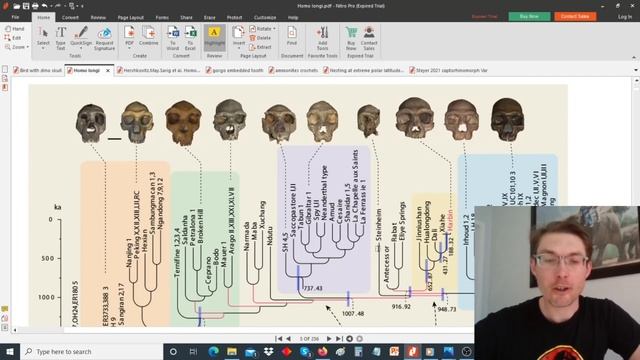
Task: Click the Log In link
Action: click(624, 17)
